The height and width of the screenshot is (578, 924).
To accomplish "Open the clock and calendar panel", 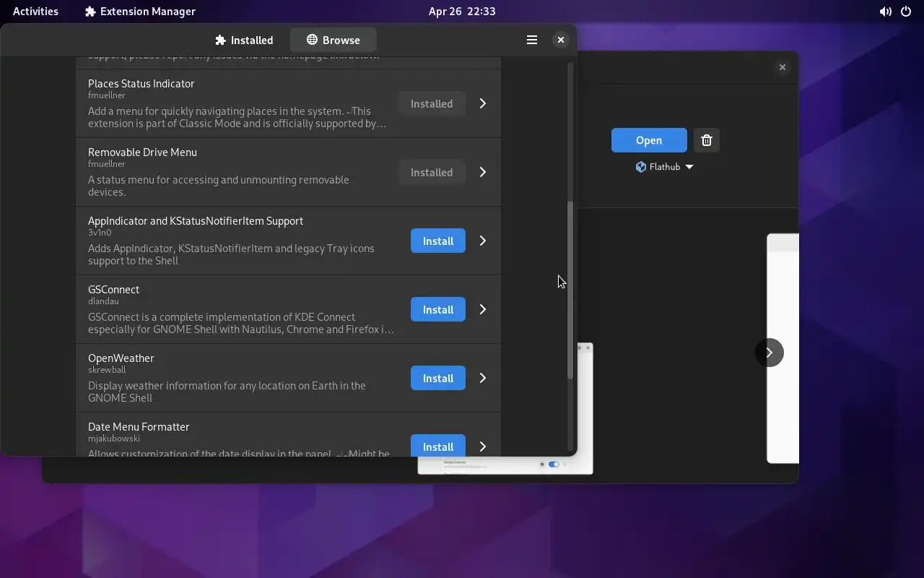I will [462, 12].
